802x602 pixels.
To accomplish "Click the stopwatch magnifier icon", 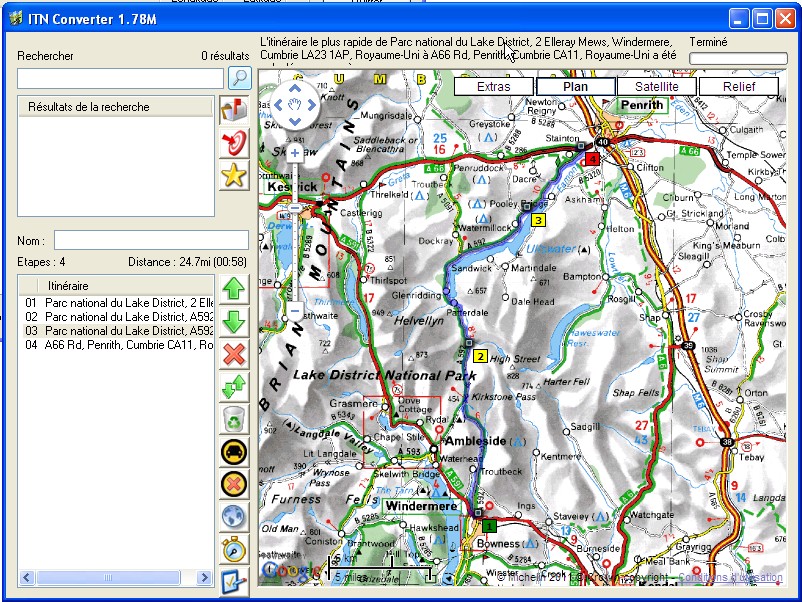I will [x=234, y=550].
